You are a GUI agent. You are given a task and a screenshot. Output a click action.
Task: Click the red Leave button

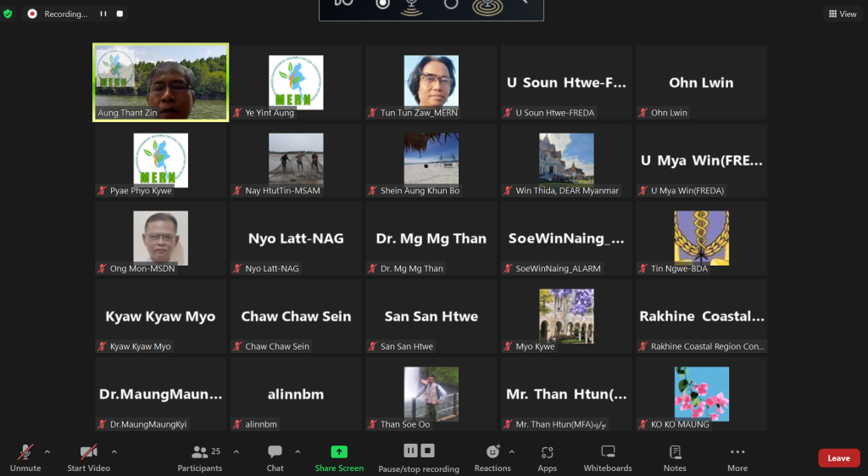click(x=838, y=458)
